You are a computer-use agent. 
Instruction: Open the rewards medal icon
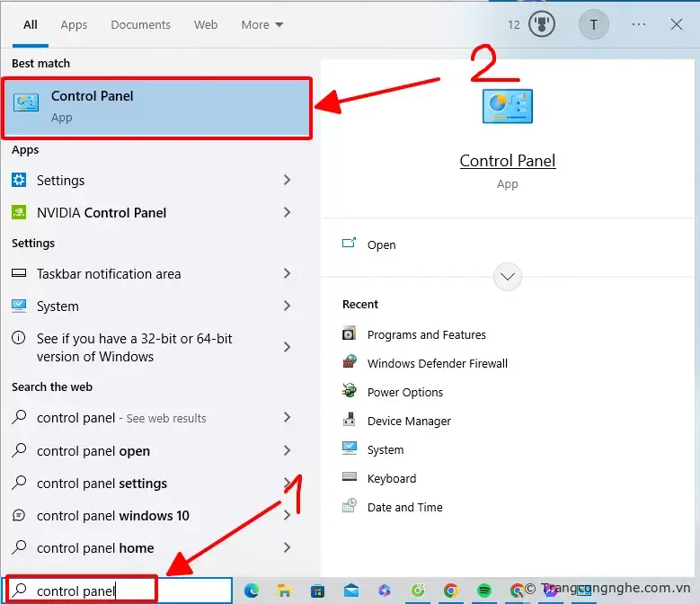tap(542, 25)
